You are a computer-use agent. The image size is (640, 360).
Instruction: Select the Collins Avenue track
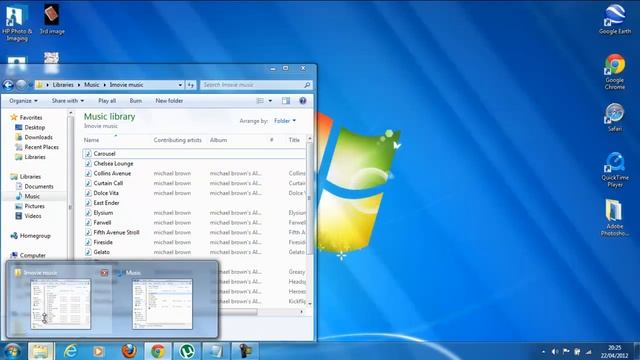(112, 173)
